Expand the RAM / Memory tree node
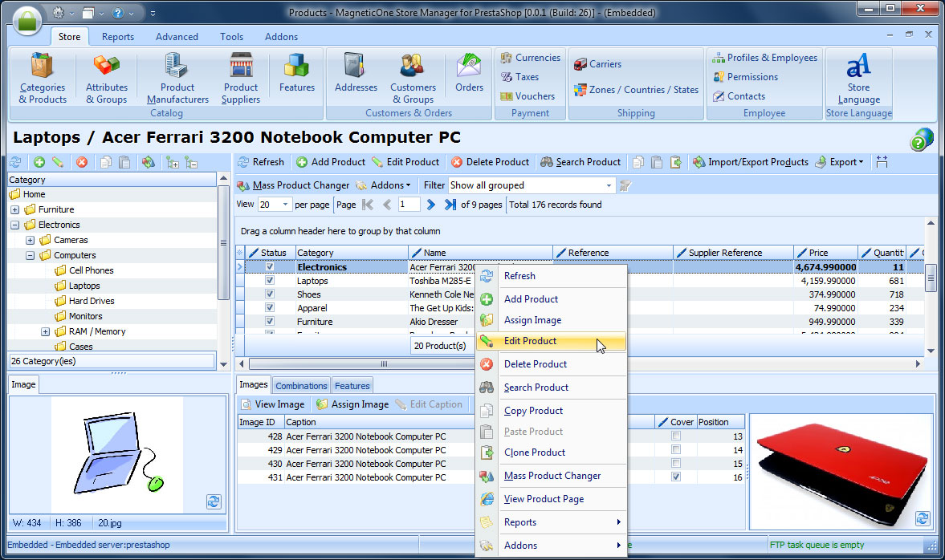The height and width of the screenshot is (560, 945). [45, 332]
